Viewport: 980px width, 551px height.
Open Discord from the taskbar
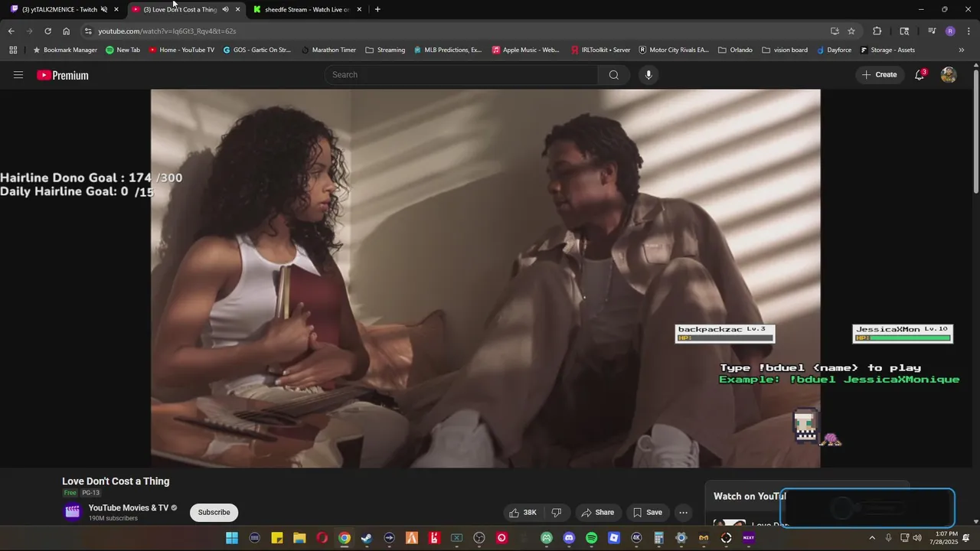pyautogui.click(x=569, y=538)
